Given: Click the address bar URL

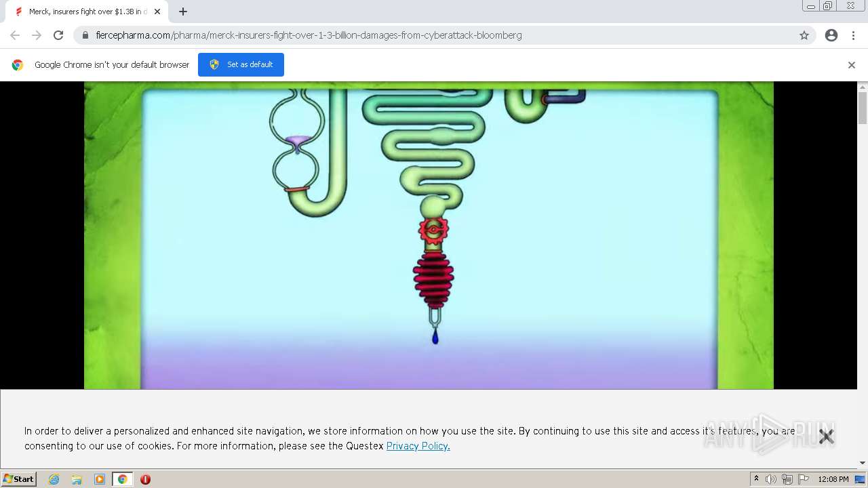Looking at the screenshot, I should [309, 35].
